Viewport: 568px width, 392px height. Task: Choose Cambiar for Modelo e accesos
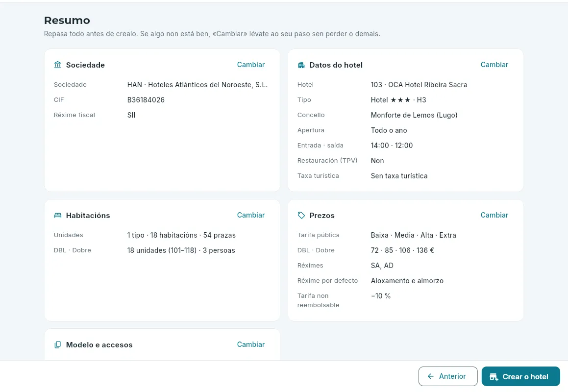(x=250, y=344)
